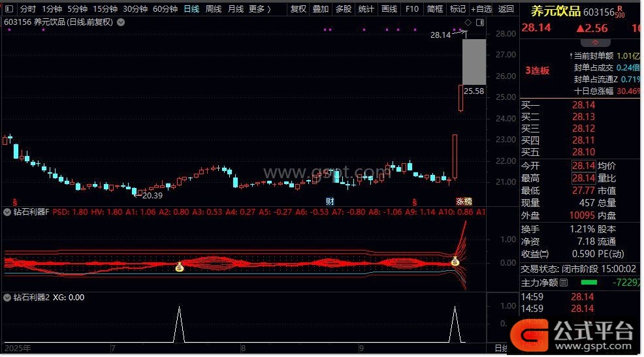Image resolution: width=644 pixels, height=357 pixels.
Task: Select the 买二 28.13 order row
Action: click(x=579, y=117)
